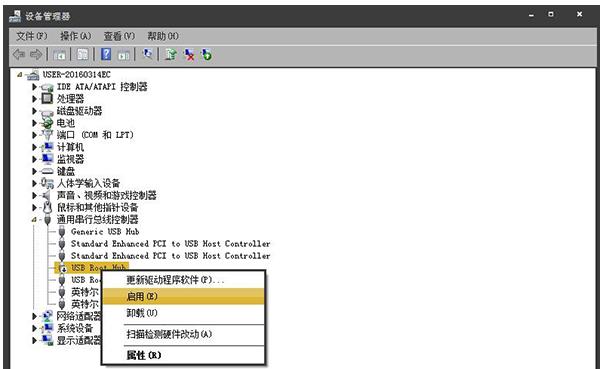600x369 pixels.
Task: Click the 电池 battery icon
Action: tap(47, 123)
